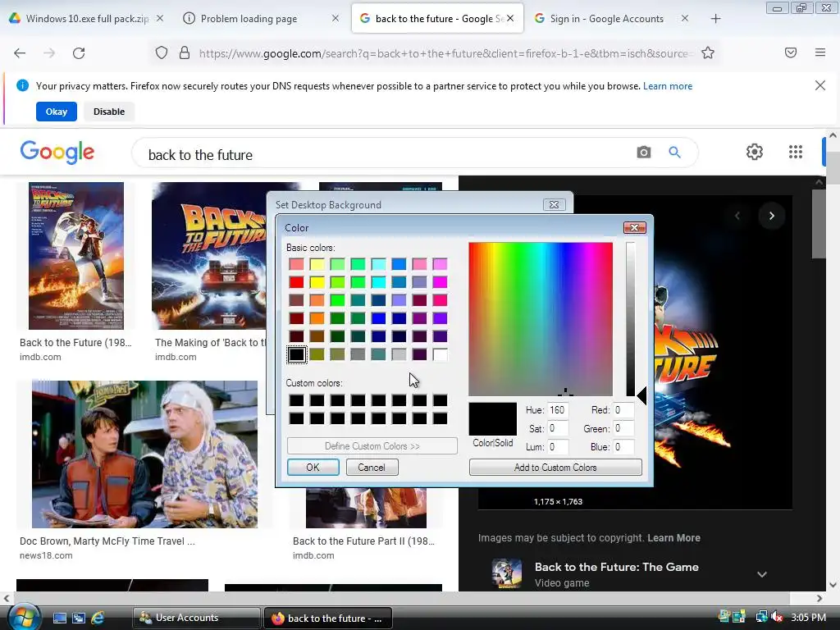
Task: Click the Google search text box
Action: [386, 155]
